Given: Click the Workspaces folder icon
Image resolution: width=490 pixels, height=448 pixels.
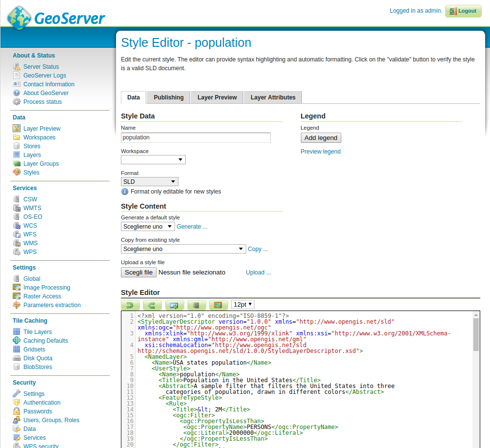Looking at the screenshot, I should (17, 137).
